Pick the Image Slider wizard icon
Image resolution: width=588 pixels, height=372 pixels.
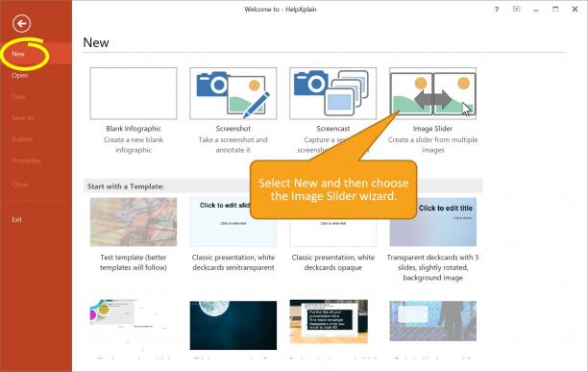[x=432, y=93]
